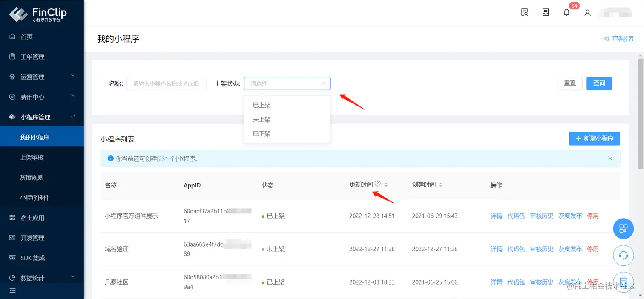
Task: Open 灰度发布 for 域名验证
Action: (x=570, y=249)
